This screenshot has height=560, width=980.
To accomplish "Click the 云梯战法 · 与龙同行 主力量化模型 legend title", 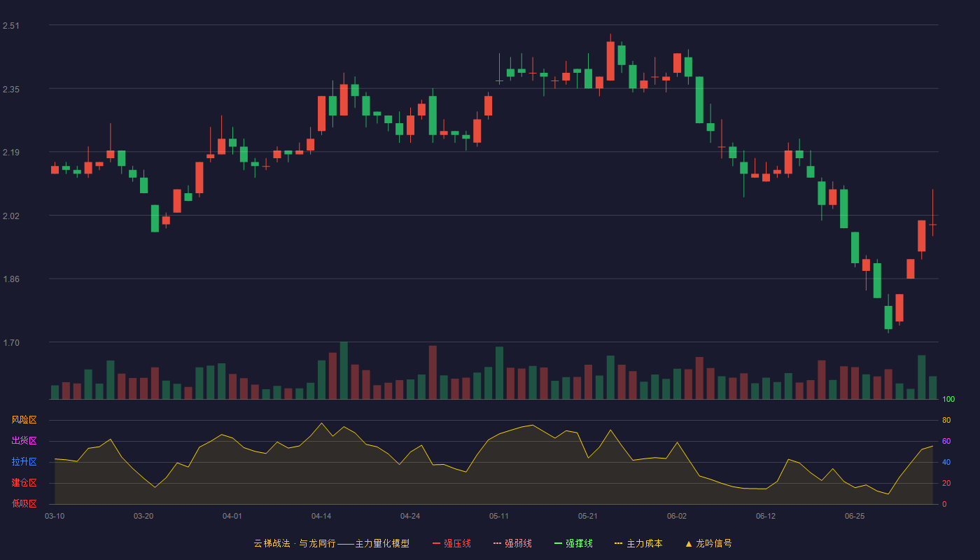I will click(331, 543).
